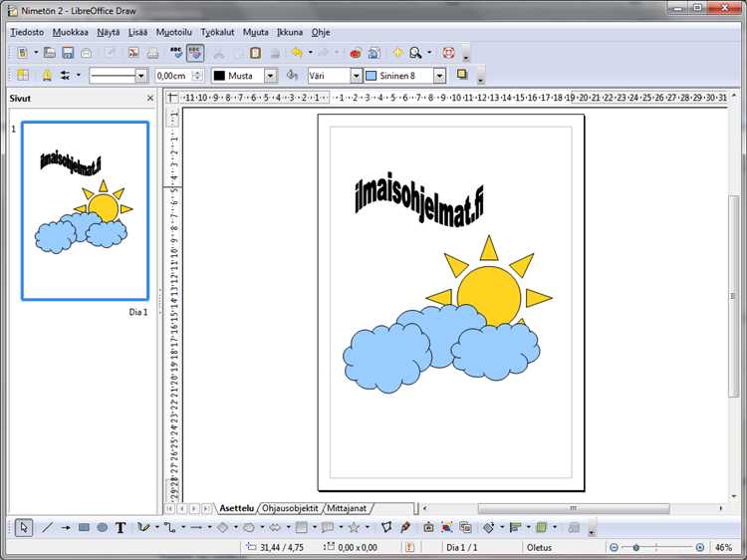Viewport: 747px width, 560px height.
Task: Click the Save diskette icon
Action: (68, 53)
